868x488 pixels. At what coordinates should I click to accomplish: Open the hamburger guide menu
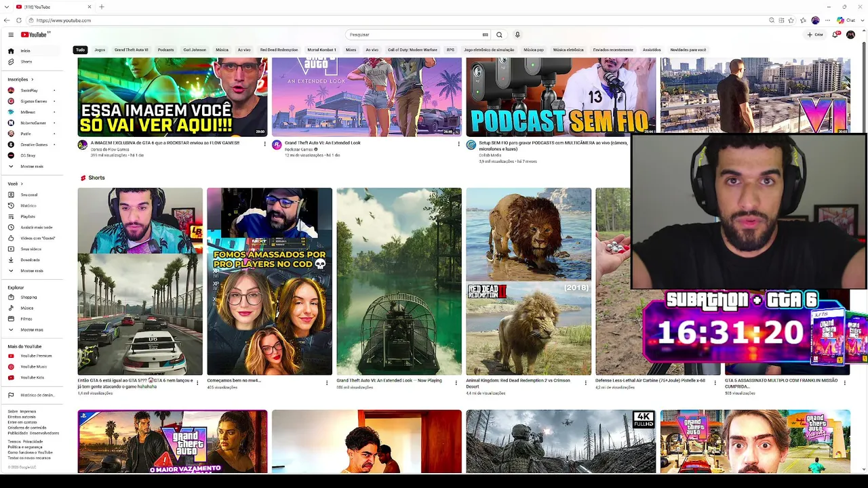pos(11,35)
